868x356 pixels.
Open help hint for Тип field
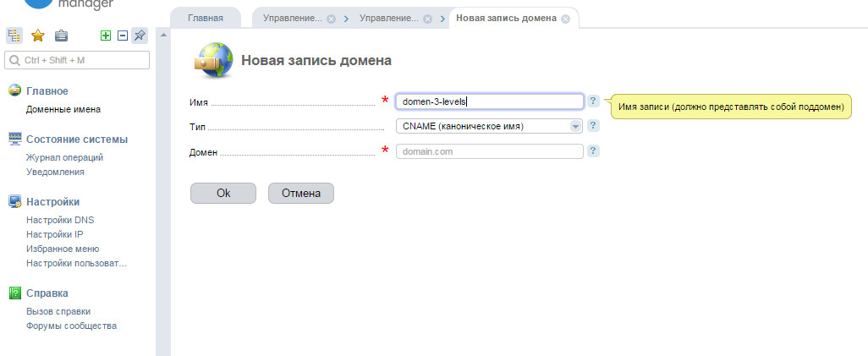pyautogui.click(x=593, y=126)
